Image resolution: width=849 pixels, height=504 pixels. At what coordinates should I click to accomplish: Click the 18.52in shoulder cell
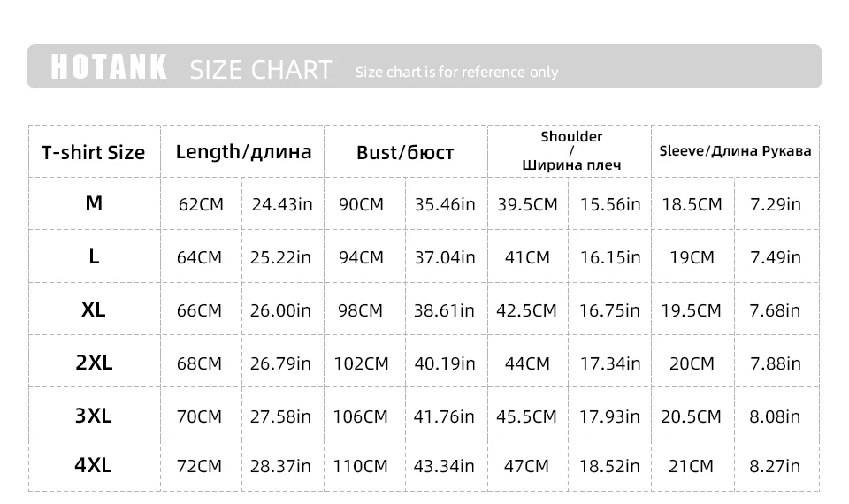610,466
